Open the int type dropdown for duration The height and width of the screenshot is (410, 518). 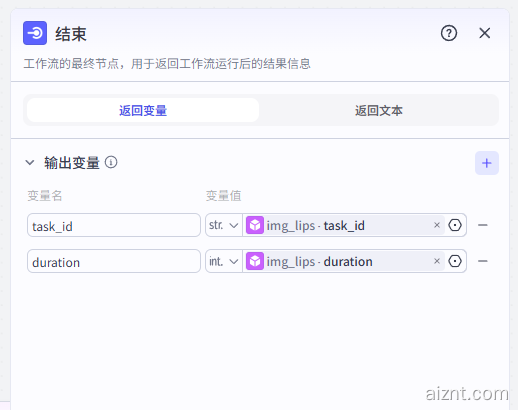[224, 261]
